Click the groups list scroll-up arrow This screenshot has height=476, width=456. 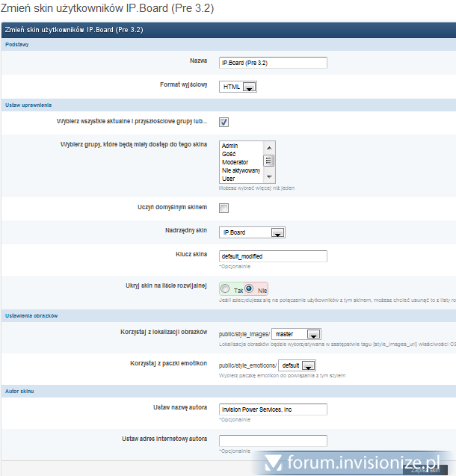(x=269, y=147)
